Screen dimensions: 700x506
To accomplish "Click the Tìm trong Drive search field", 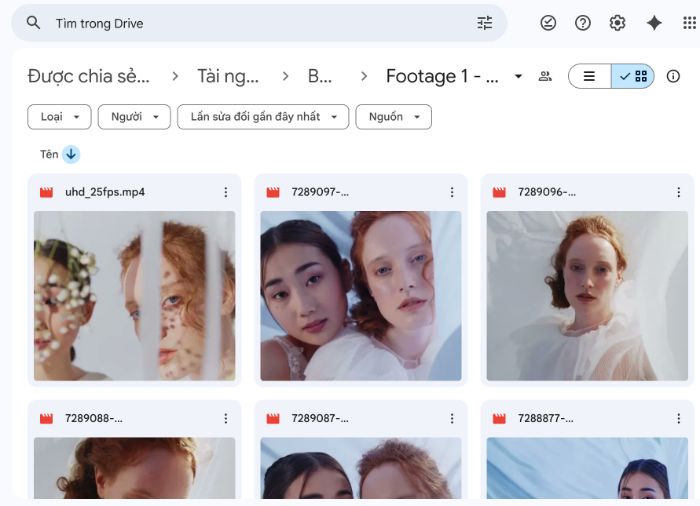I will (x=259, y=23).
